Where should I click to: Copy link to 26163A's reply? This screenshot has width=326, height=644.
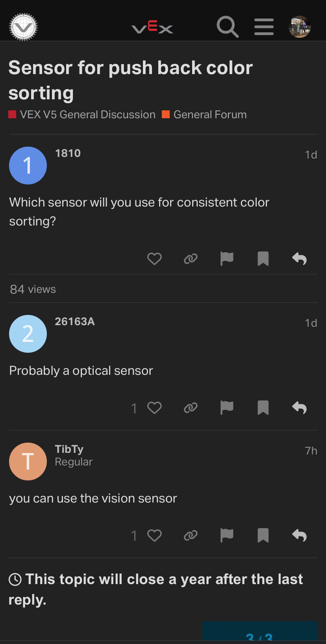coord(191,408)
